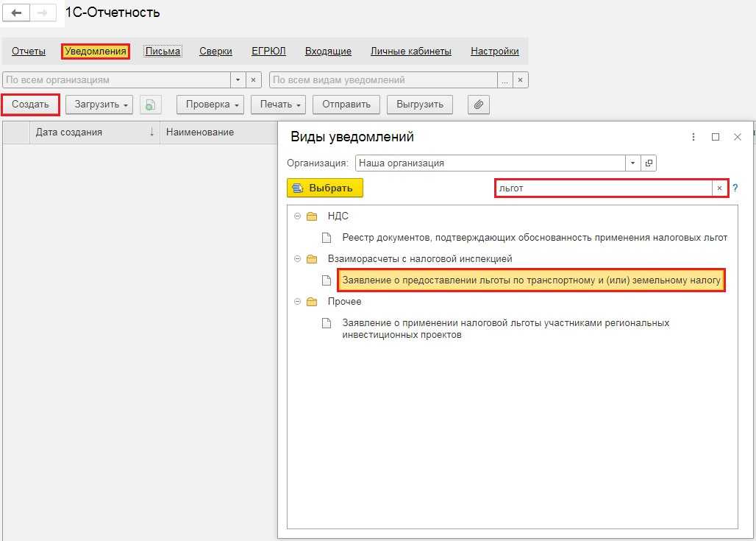Viewport: 756px width, 541px height.
Task: Click the green document icon beside Загрузить
Action: [x=149, y=105]
